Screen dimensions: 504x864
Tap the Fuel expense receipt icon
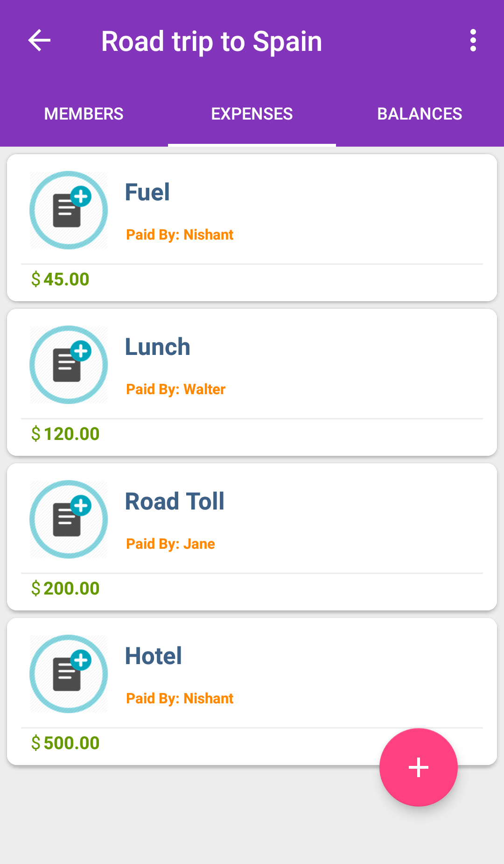[69, 210]
